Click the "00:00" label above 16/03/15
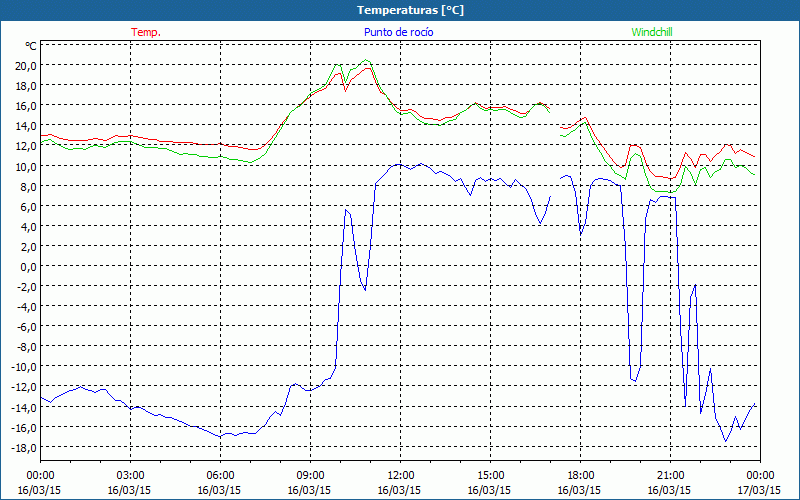Screen dimensions: 800x500 tap(40, 476)
